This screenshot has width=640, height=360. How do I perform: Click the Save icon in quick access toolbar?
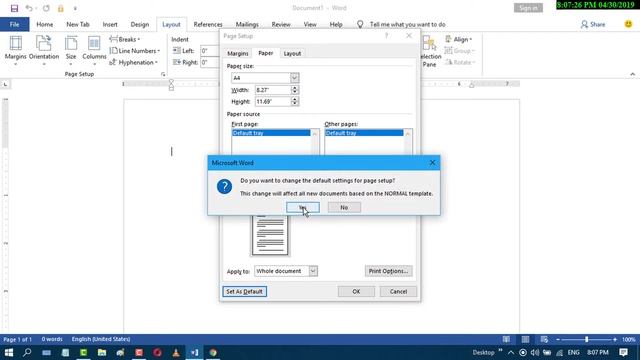14,8
